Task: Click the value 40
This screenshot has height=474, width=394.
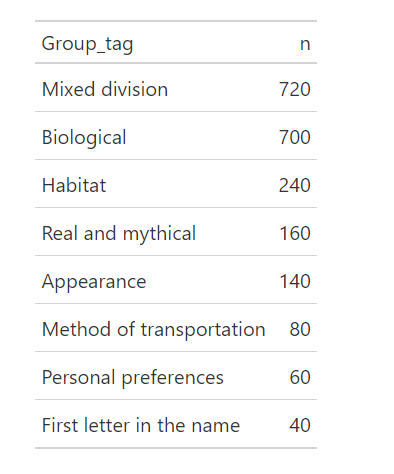Action: coord(300,425)
